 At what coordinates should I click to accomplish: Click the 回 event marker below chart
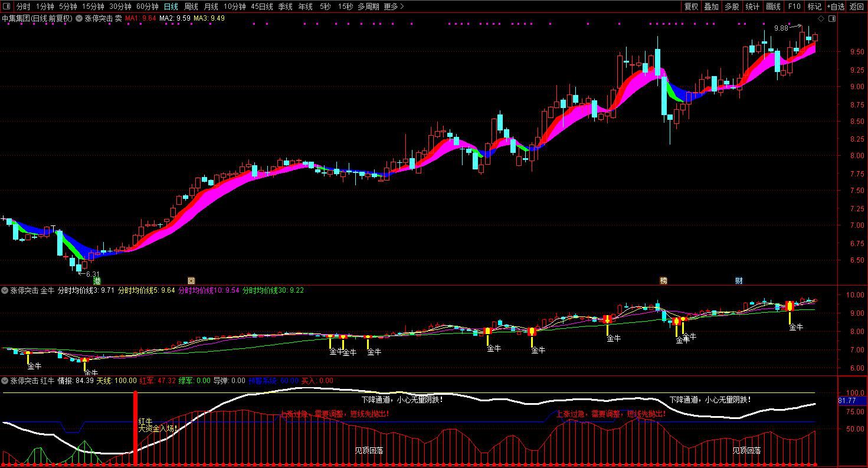(191, 281)
